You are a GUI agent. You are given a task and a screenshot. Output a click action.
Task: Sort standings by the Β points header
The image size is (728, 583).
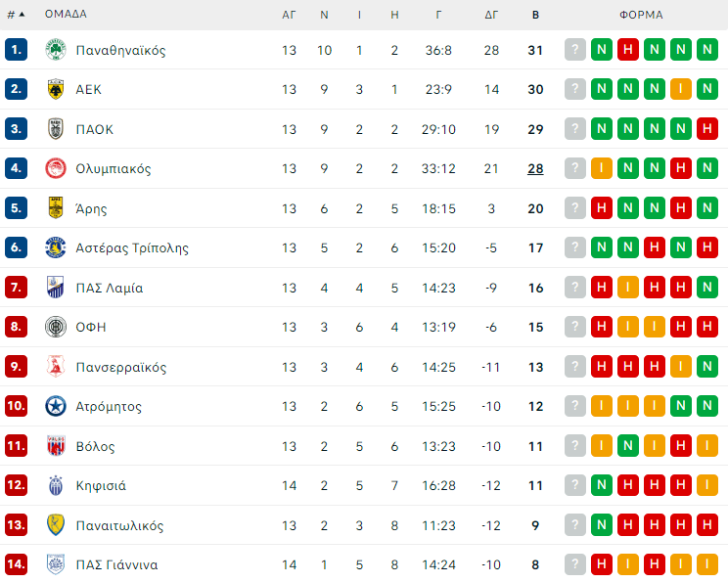click(x=535, y=15)
